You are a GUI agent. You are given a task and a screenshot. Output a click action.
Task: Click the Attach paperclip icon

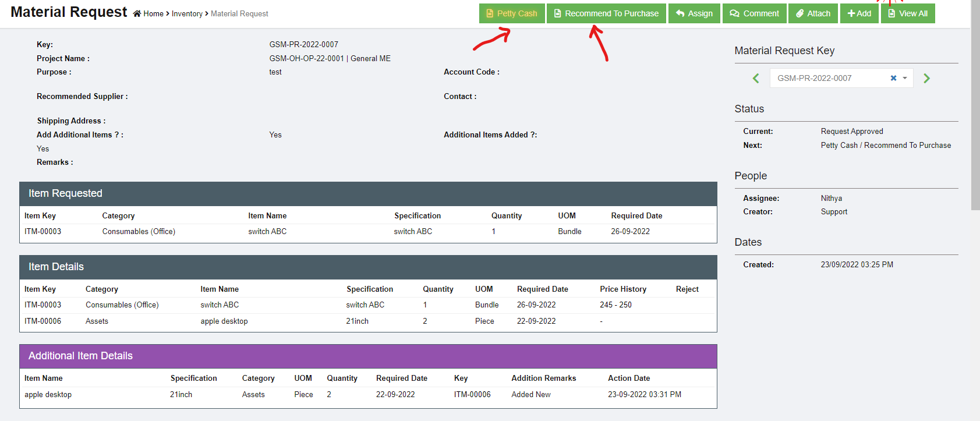pyautogui.click(x=800, y=13)
